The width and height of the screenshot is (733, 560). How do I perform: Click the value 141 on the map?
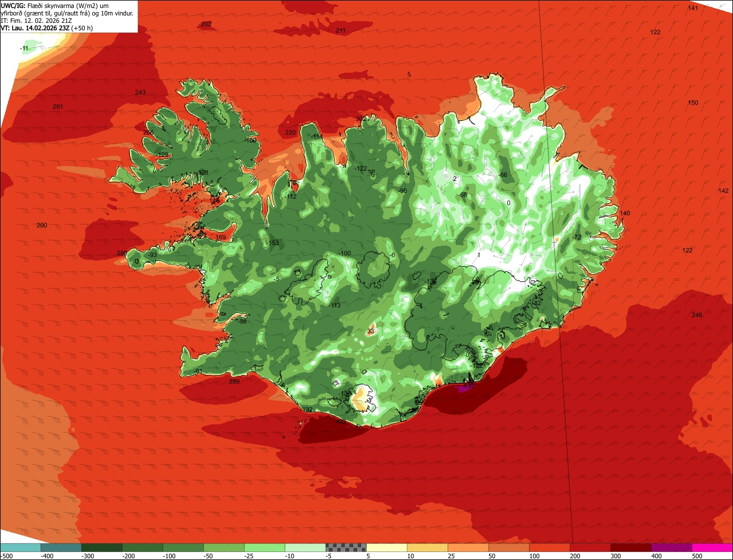[693, 8]
